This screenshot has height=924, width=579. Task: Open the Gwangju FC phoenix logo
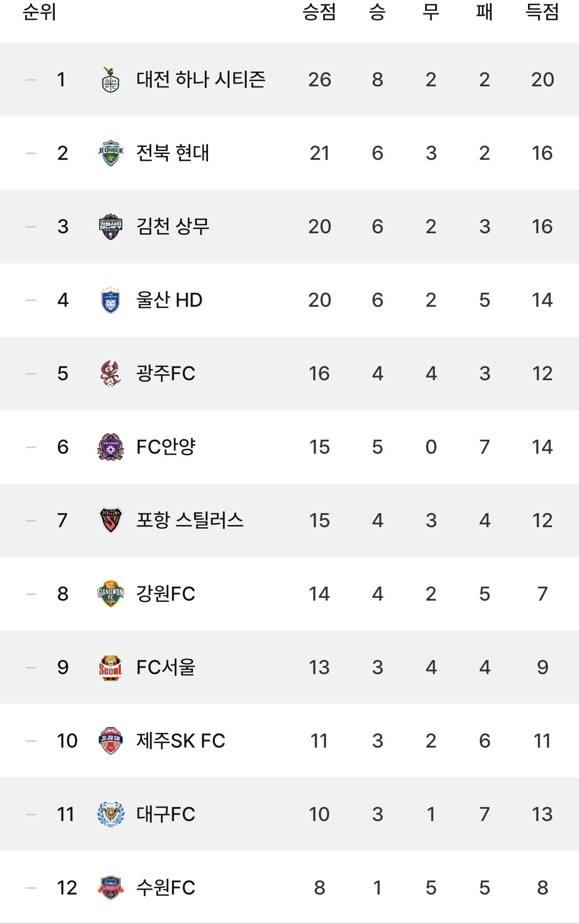click(x=110, y=374)
